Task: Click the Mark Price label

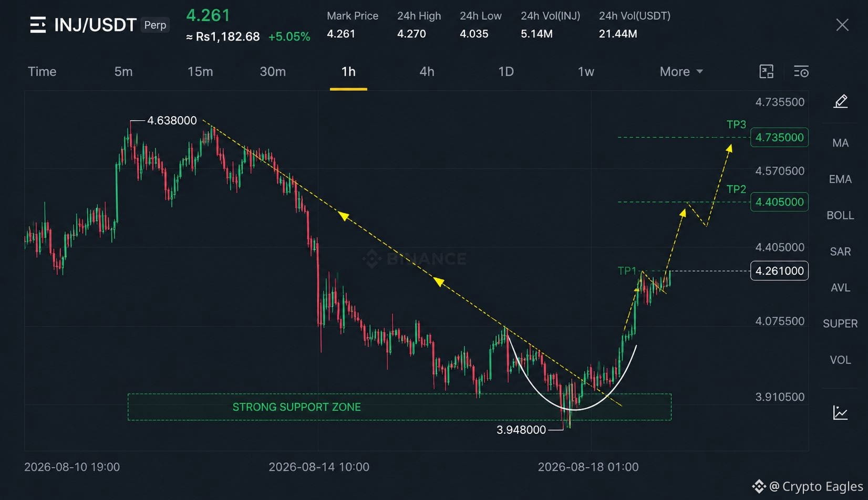Action: tap(353, 16)
